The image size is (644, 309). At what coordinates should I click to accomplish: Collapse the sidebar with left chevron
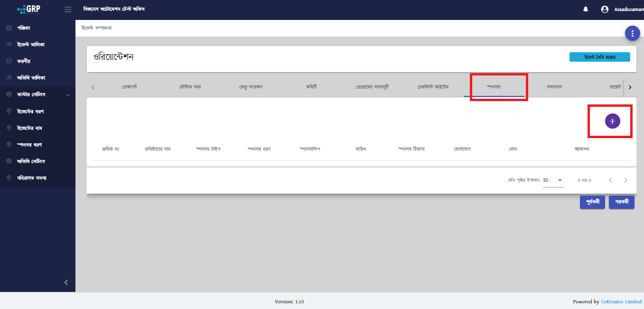(66, 282)
